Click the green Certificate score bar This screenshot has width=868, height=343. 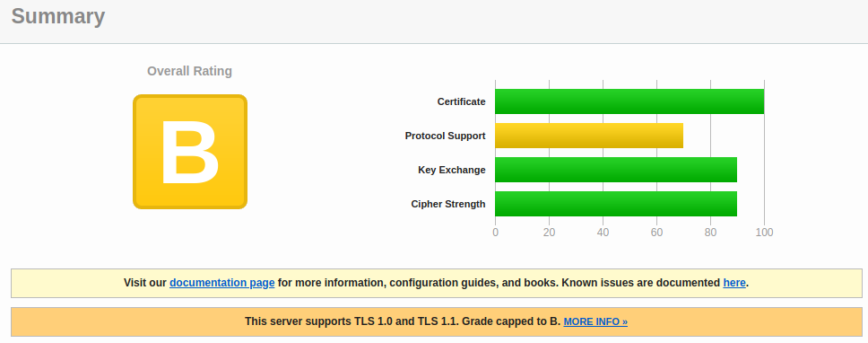click(x=629, y=101)
